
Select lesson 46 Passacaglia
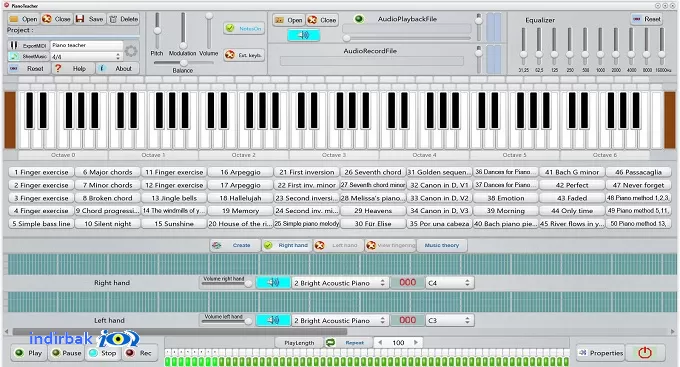(638, 172)
